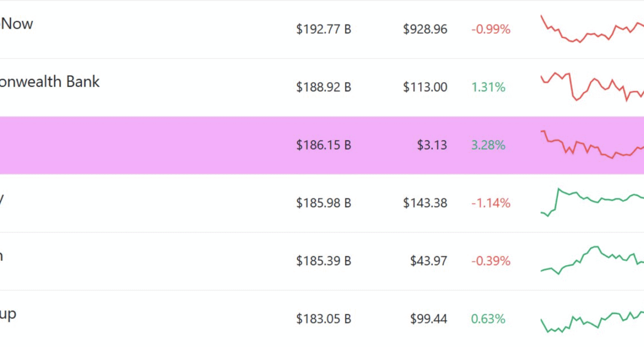This screenshot has height=347, width=644.
Task: Select the $185.98 B market cap figure
Action: pos(323,203)
